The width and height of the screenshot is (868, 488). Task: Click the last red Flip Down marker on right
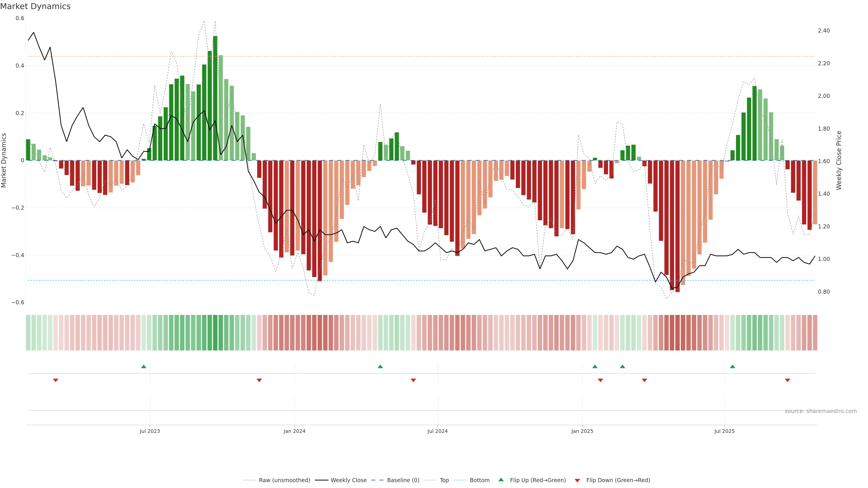788,380
